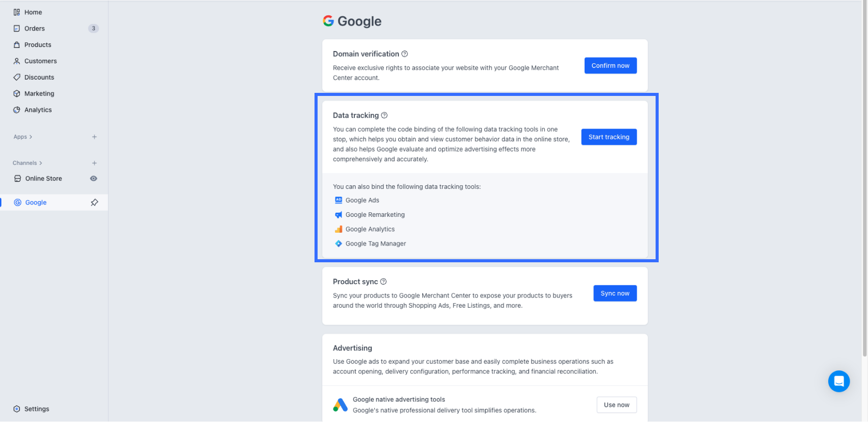Click the Google Analytics icon
The width and height of the screenshot is (868, 422).
[x=339, y=229]
